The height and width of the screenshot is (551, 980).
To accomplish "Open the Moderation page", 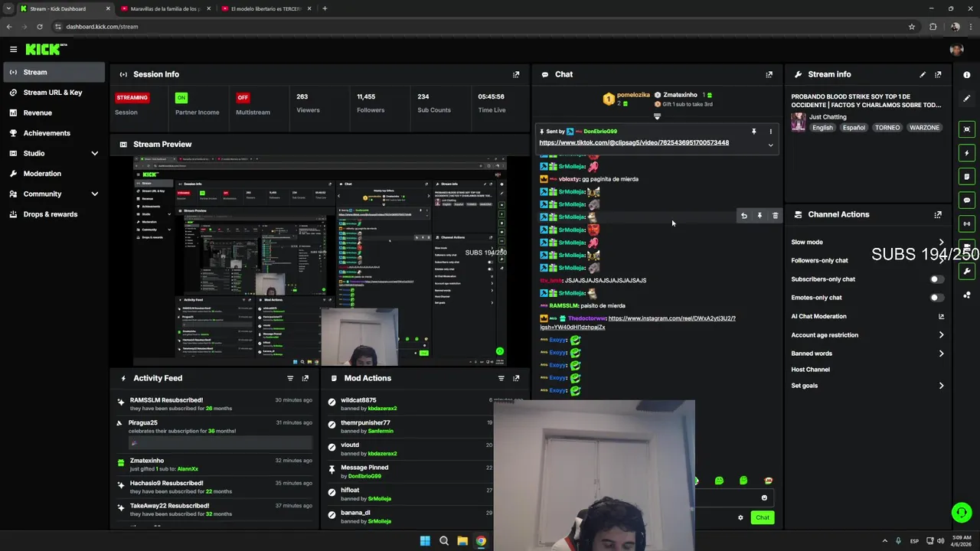I will pos(53,174).
